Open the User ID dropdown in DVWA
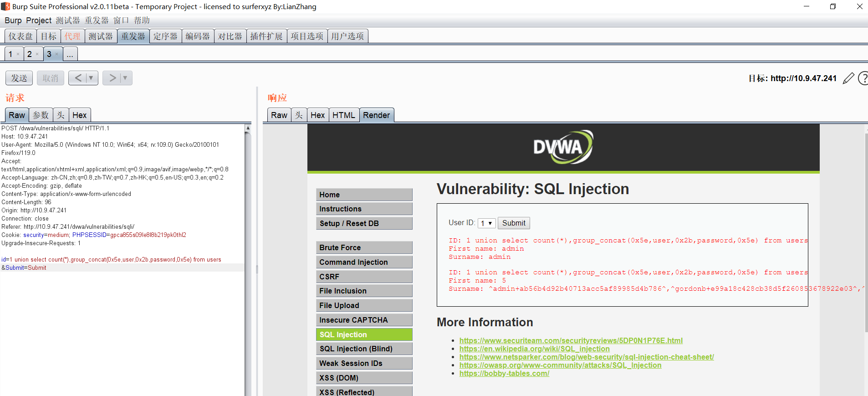 pyautogui.click(x=486, y=223)
